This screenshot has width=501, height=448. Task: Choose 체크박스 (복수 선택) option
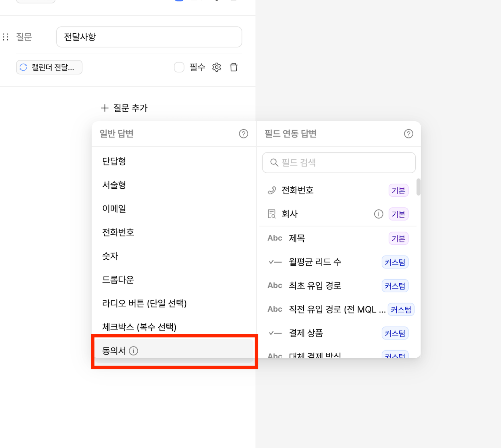(139, 327)
